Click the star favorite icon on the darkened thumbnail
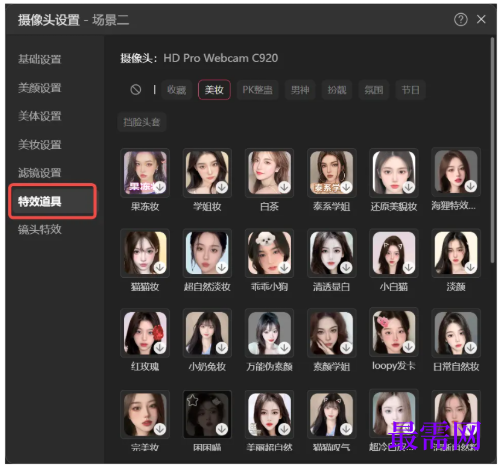Screen dimensions: 500x467 pos(193,400)
